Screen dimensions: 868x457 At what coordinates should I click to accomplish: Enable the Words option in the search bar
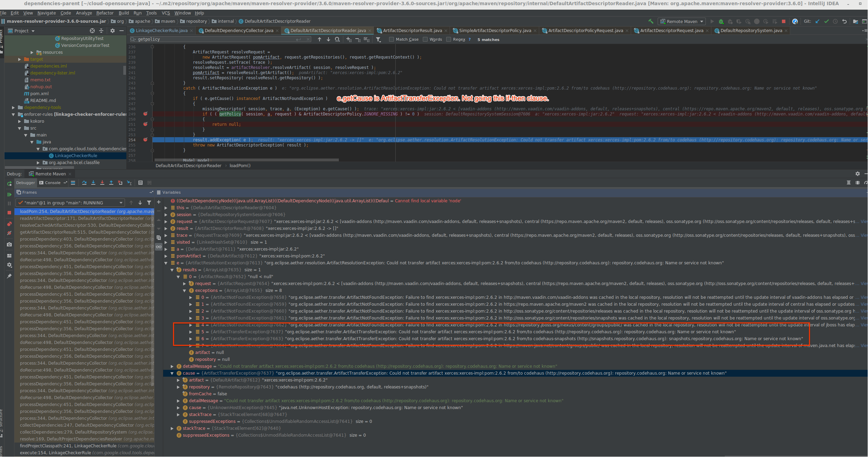(x=426, y=39)
